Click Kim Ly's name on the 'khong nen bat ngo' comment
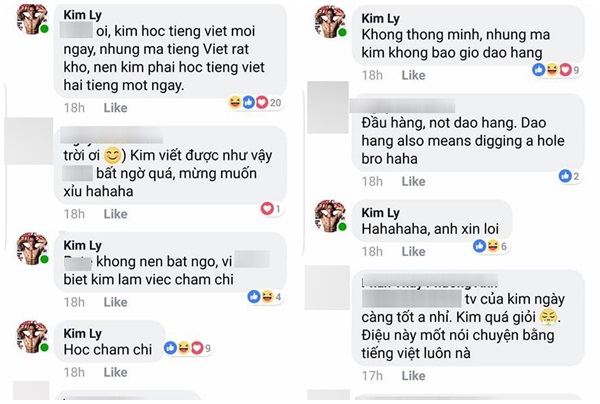This screenshot has height=404, width=600. pyautogui.click(x=84, y=243)
